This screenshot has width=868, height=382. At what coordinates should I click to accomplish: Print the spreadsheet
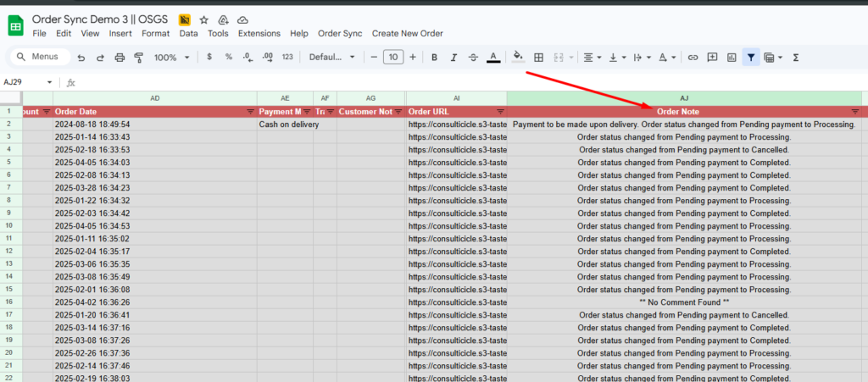(x=120, y=57)
